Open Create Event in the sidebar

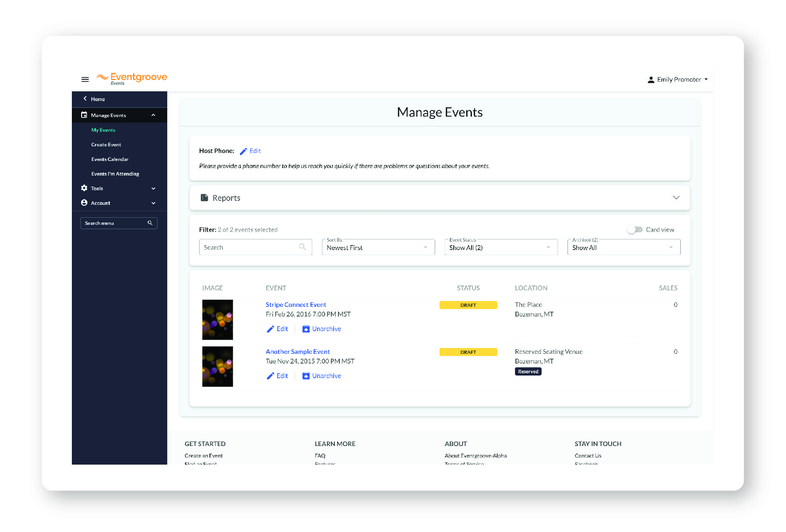(106, 145)
